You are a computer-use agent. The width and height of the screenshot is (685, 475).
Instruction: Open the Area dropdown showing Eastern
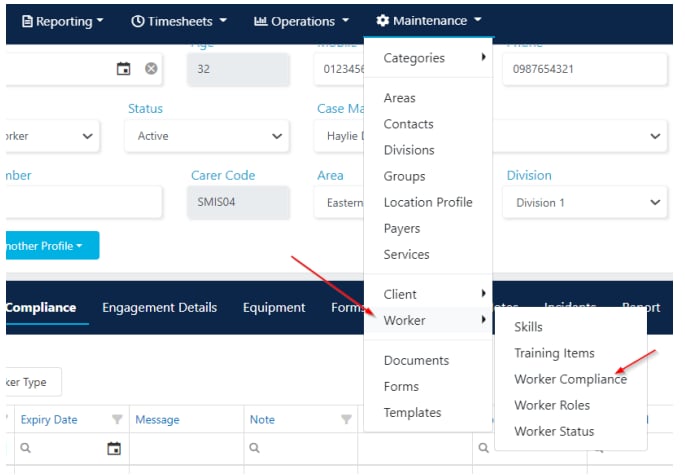[x=339, y=202]
